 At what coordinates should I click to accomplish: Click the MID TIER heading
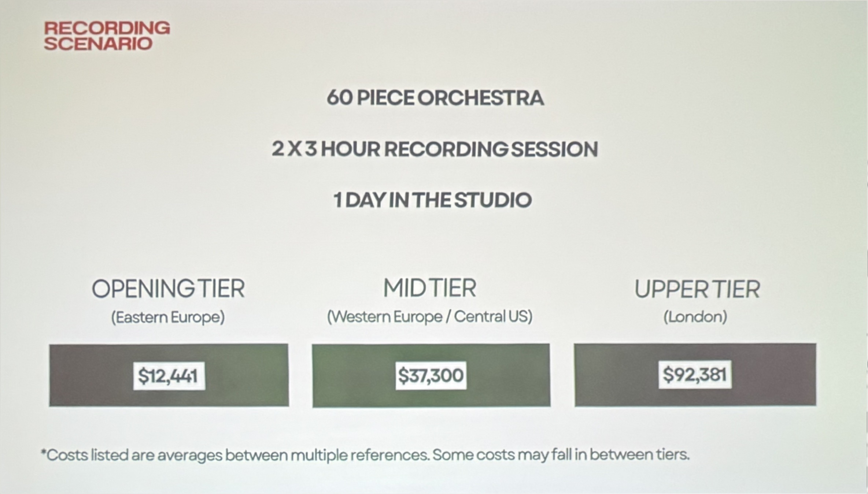(430, 288)
